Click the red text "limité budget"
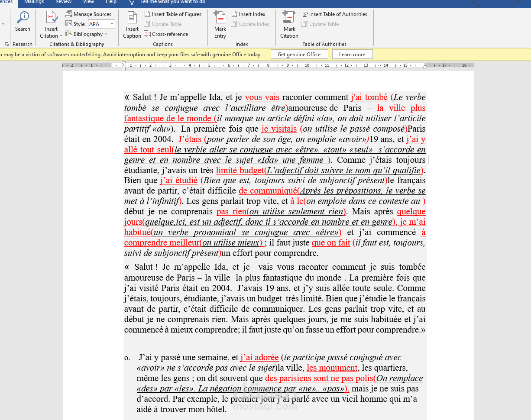This screenshot has height=420, width=531. (x=240, y=170)
